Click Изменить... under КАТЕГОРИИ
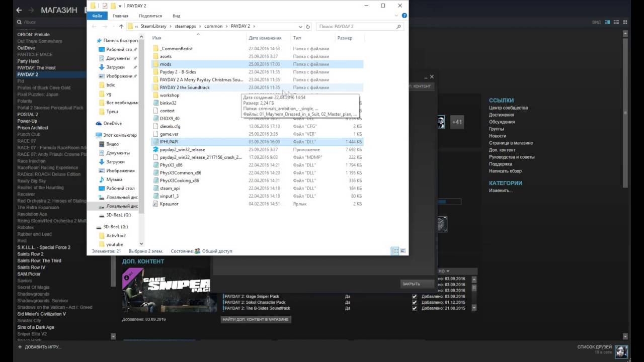 501,191
